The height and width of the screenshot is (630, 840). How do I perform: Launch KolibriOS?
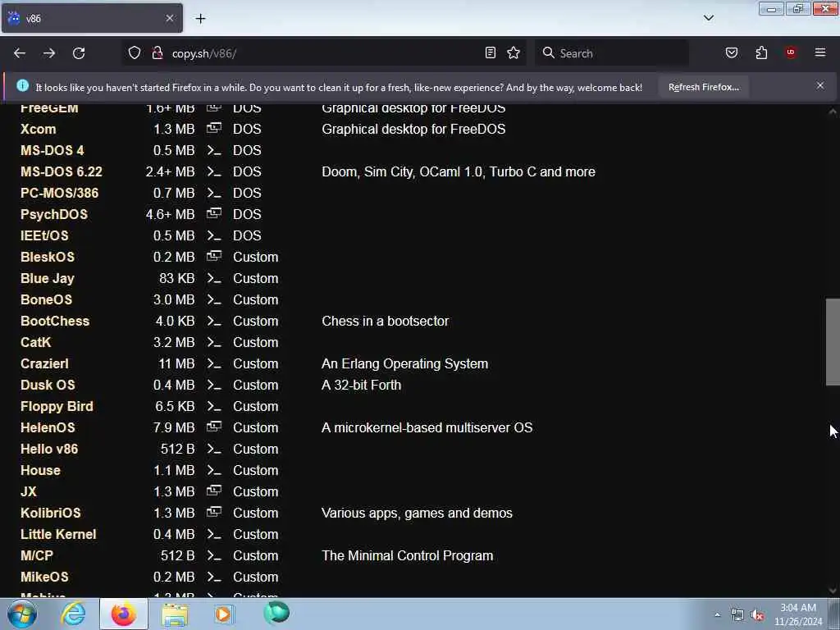50,514
